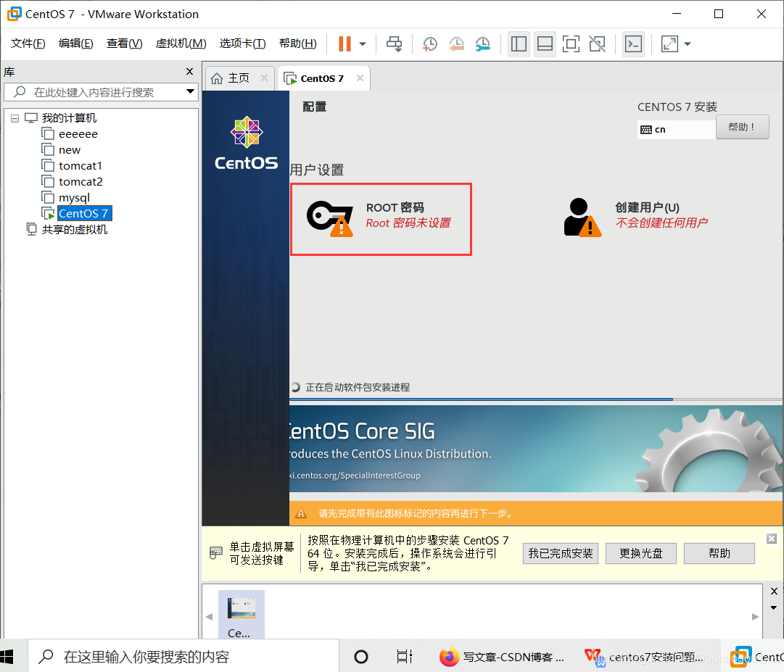
Task: Open the 文件(F) menu
Action: (x=28, y=43)
